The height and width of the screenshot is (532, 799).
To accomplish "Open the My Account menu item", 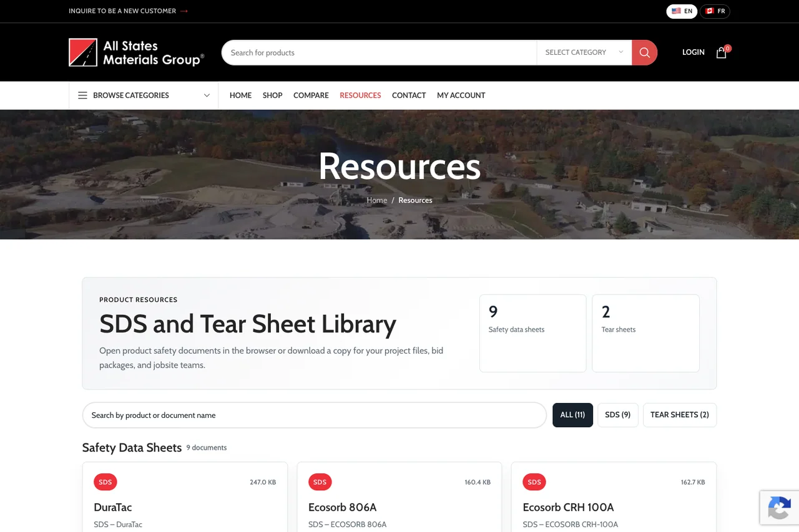I will 461,95.
